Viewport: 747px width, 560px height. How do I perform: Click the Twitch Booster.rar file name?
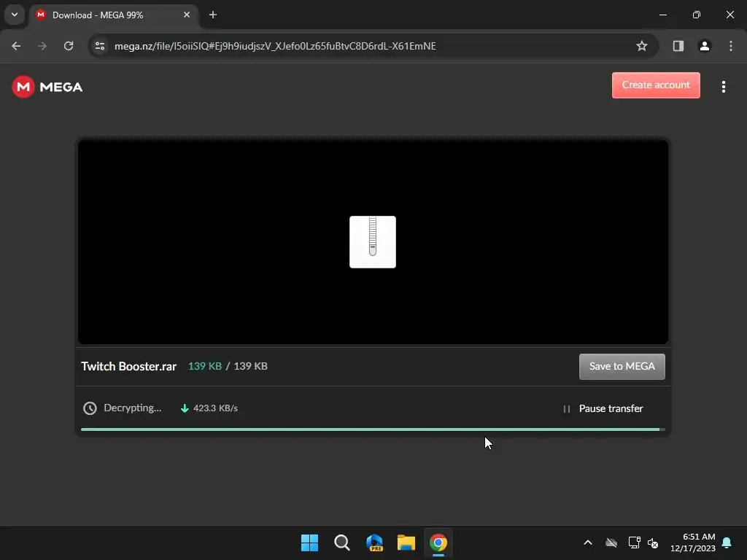[128, 366]
